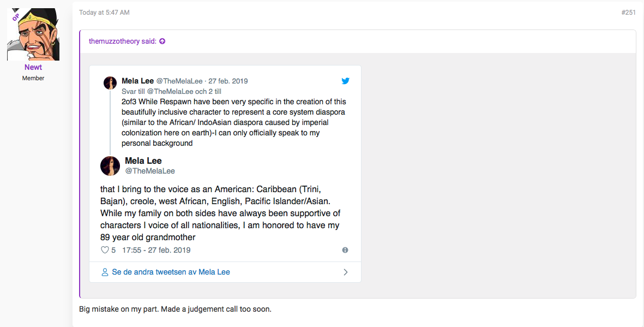Click the Today at 5:47 AM timestamp
The height and width of the screenshot is (327, 644).
(x=104, y=13)
